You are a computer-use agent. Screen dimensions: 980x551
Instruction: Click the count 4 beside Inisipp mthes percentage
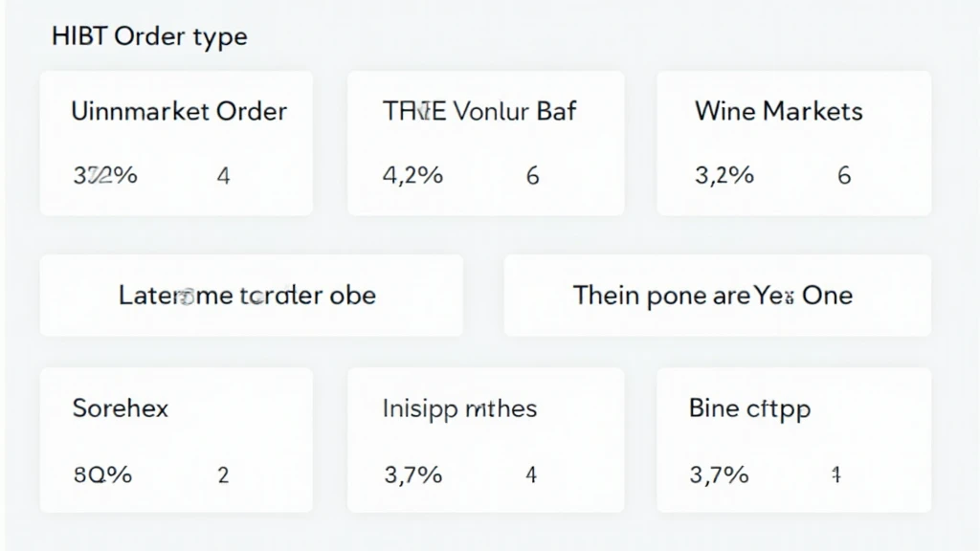coord(531,474)
